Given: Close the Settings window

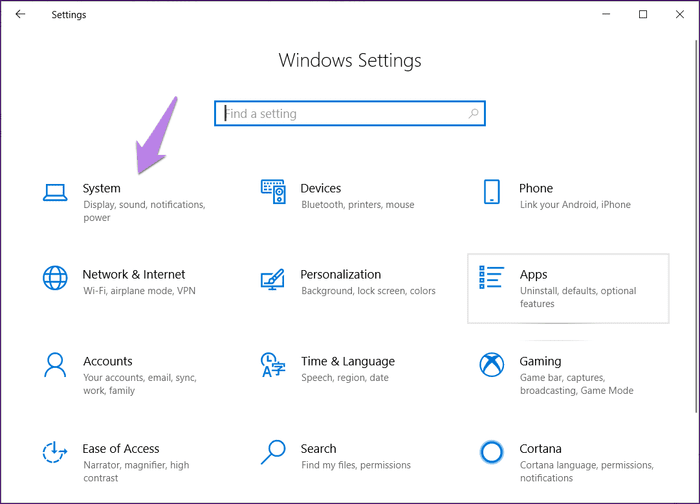Looking at the screenshot, I should (x=679, y=14).
